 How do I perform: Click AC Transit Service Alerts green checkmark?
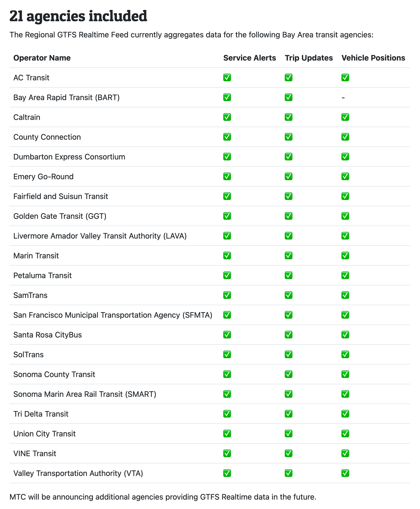point(227,77)
